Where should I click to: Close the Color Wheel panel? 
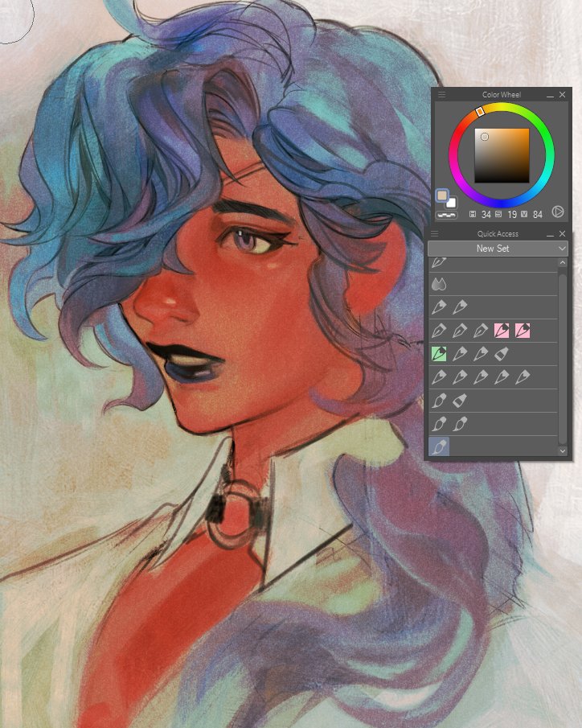[562, 94]
